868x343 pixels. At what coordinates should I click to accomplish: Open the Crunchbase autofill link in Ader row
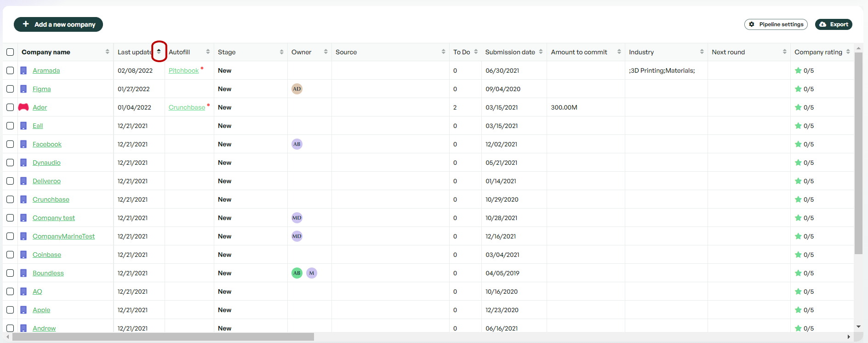(187, 107)
